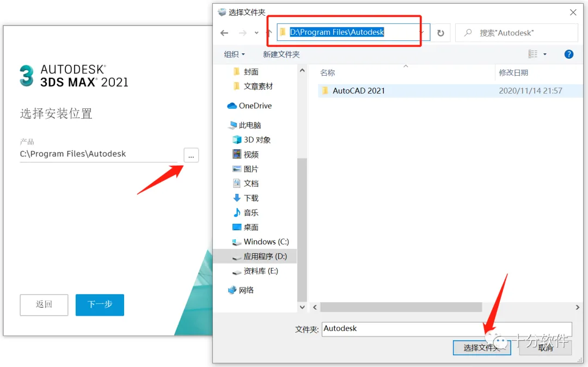Click the horizontal scrollbar left arrow
The image size is (588, 367).
(x=315, y=308)
